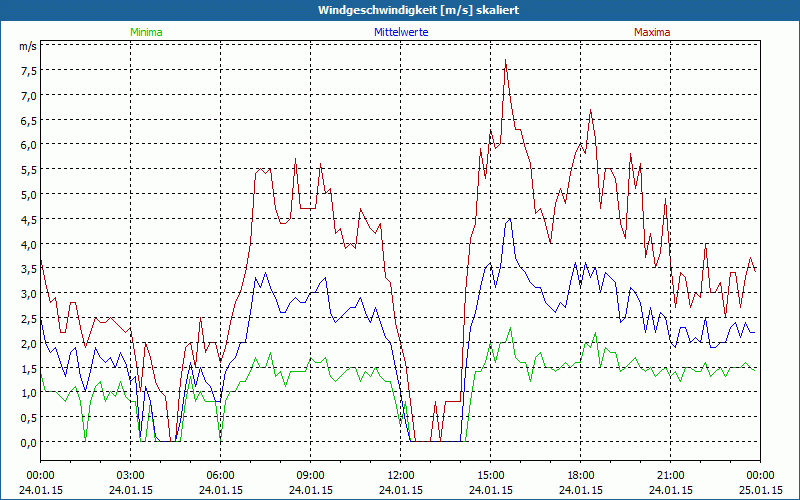This screenshot has width=800, height=500.
Task: Click the 1,0 y-axis value label
Action: tap(27, 392)
